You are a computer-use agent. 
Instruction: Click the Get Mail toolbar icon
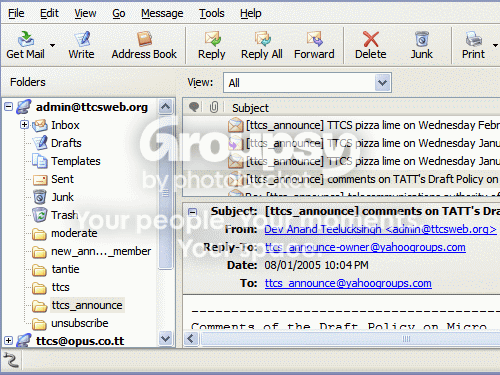coord(26,39)
